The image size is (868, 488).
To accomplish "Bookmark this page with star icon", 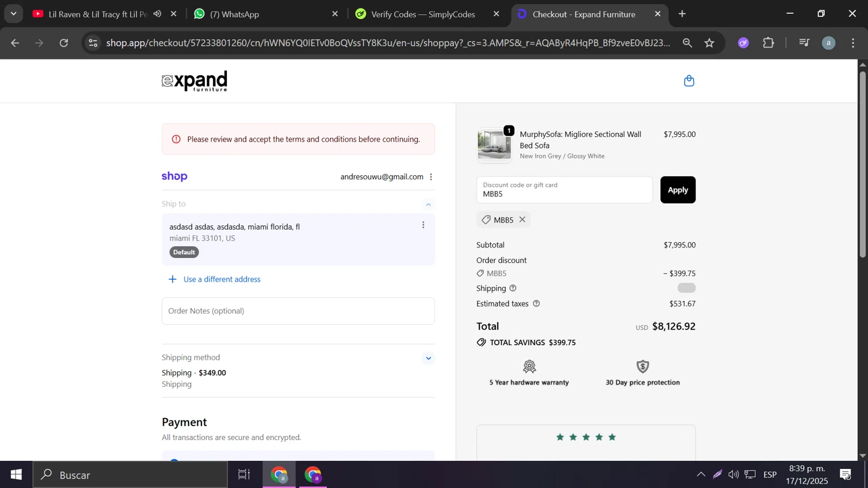I will [x=709, y=43].
